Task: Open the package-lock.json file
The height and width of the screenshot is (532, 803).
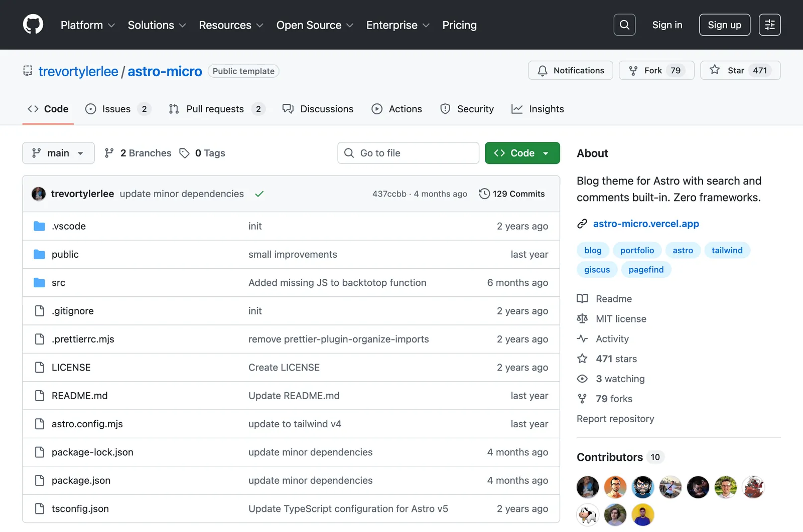Action: [92, 452]
